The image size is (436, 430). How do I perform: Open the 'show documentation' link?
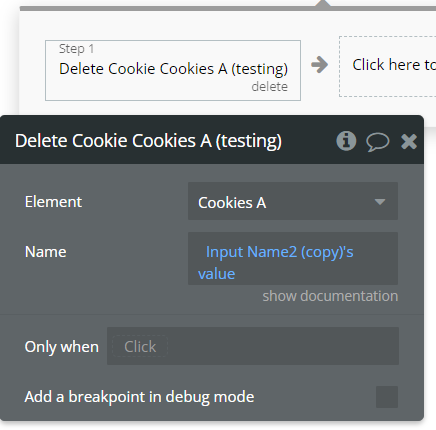click(x=330, y=296)
